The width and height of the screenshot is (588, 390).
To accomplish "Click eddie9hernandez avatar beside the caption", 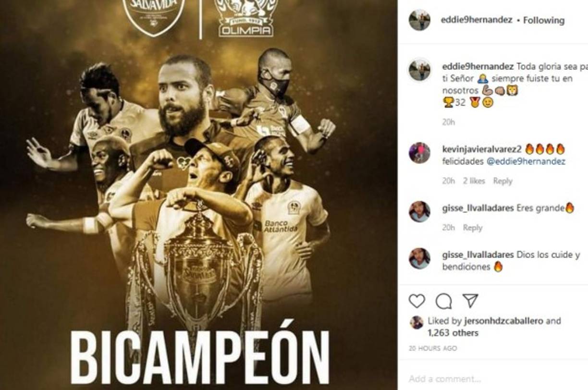I will point(419,70).
